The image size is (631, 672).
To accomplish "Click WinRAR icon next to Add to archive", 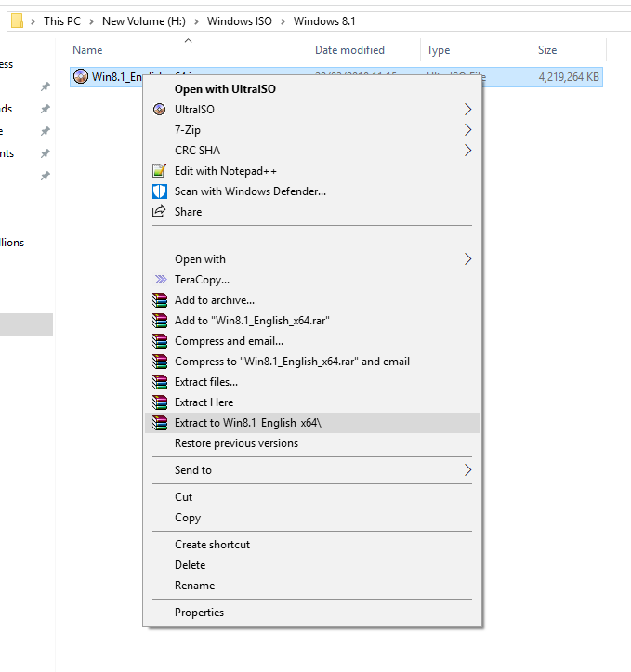I will click(158, 300).
